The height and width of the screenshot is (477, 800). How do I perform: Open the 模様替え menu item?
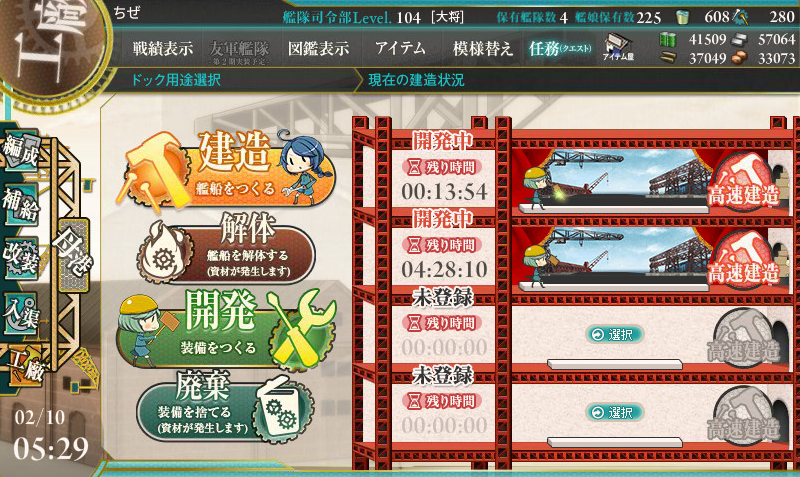click(x=483, y=49)
